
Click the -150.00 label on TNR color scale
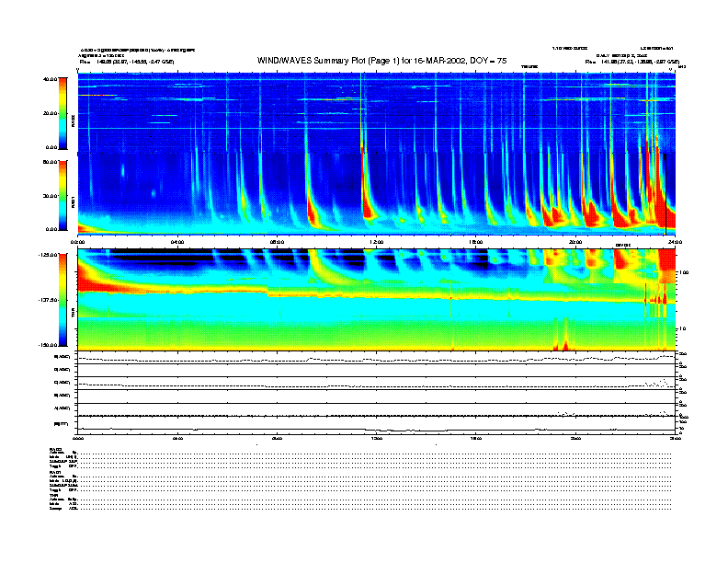coord(48,345)
